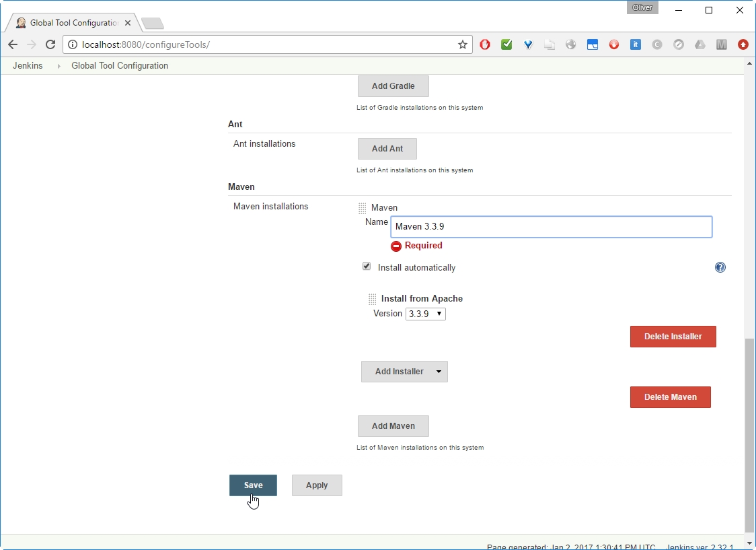Expand the Jenkins breadcrumb arrow menu
The image size is (756, 550).
click(58, 66)
